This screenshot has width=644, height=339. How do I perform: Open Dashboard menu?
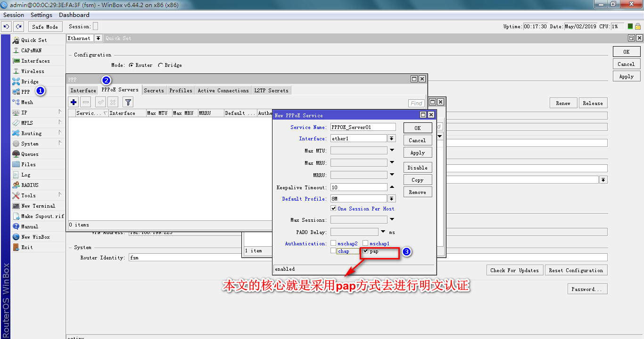point(74,15)
